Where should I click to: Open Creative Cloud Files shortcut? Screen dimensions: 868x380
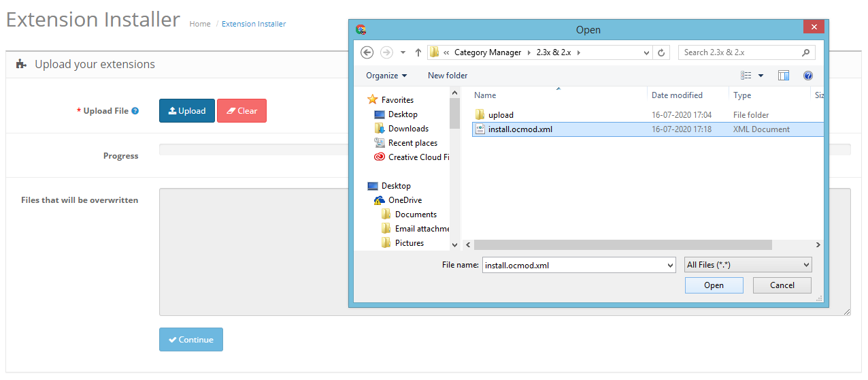[x=418, y=157]
